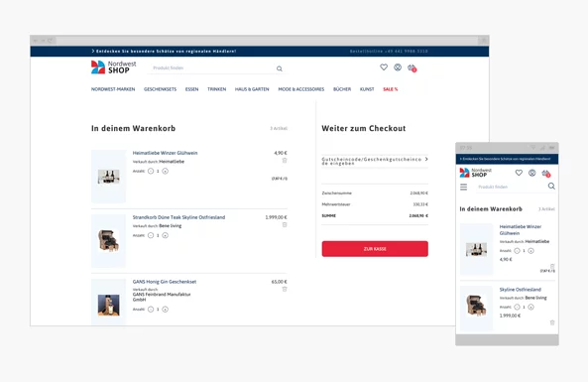
Task: Click the Mehrwertsteuer row
Action: click(375, 204)
